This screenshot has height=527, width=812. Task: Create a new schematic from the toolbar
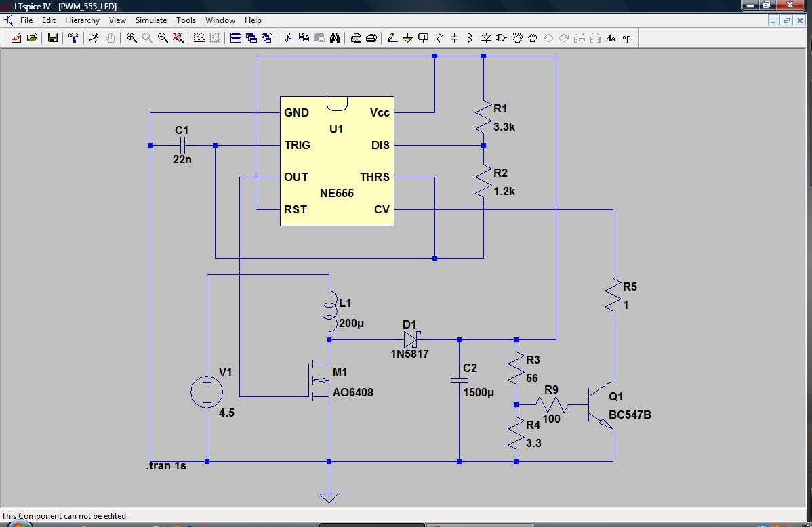coord(16,38)
